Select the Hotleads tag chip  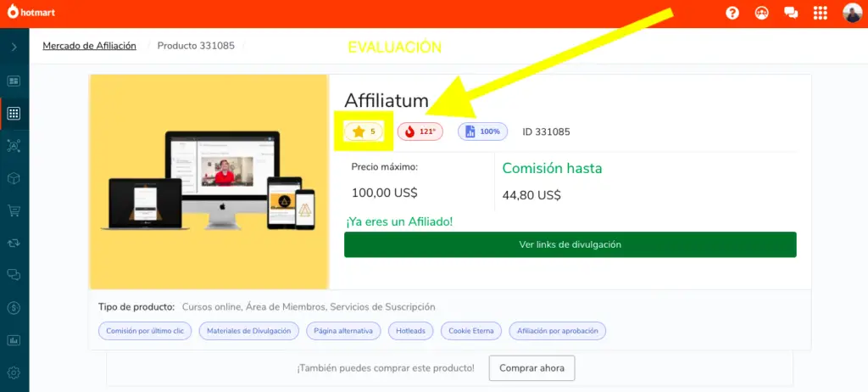click(411, 331)
